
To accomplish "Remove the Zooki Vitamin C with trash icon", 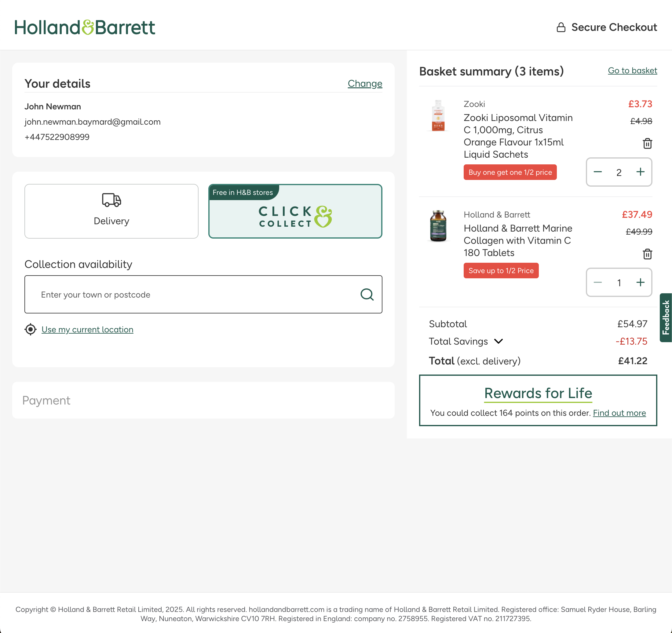I will [x=648, y=143].
